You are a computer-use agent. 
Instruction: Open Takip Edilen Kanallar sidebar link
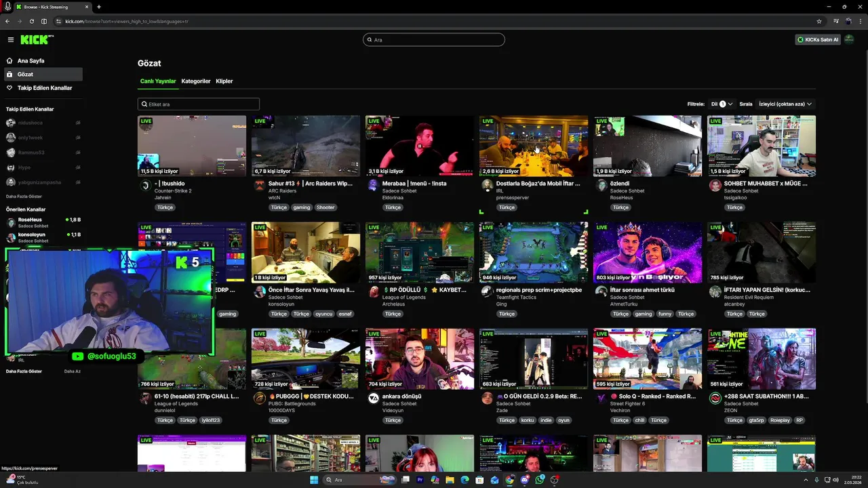tap(45, 87)
